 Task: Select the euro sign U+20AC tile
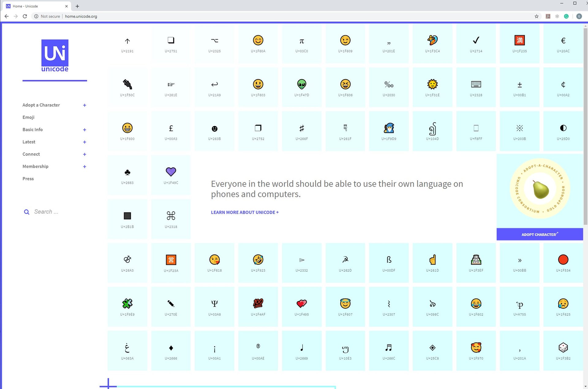(x=563, y=44)
